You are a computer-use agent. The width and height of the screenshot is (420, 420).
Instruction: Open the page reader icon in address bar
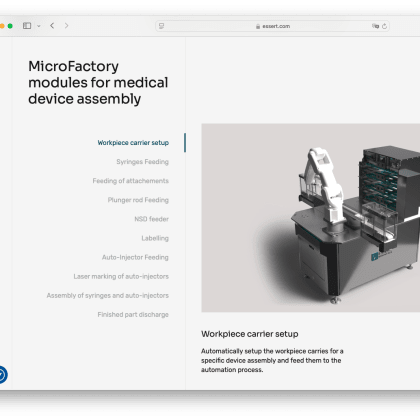pyautogui.click(x=161, y=26)
